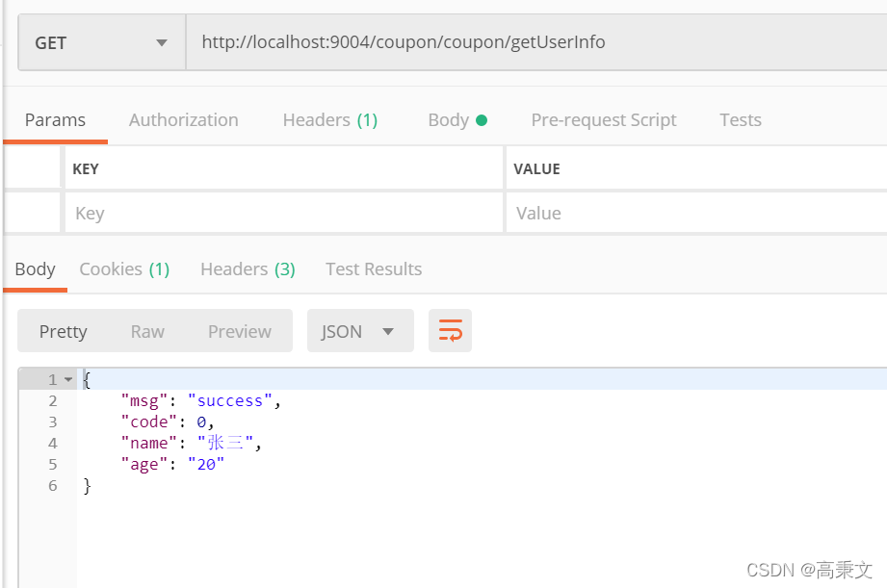Select the Raw view button

pos(147,331)
